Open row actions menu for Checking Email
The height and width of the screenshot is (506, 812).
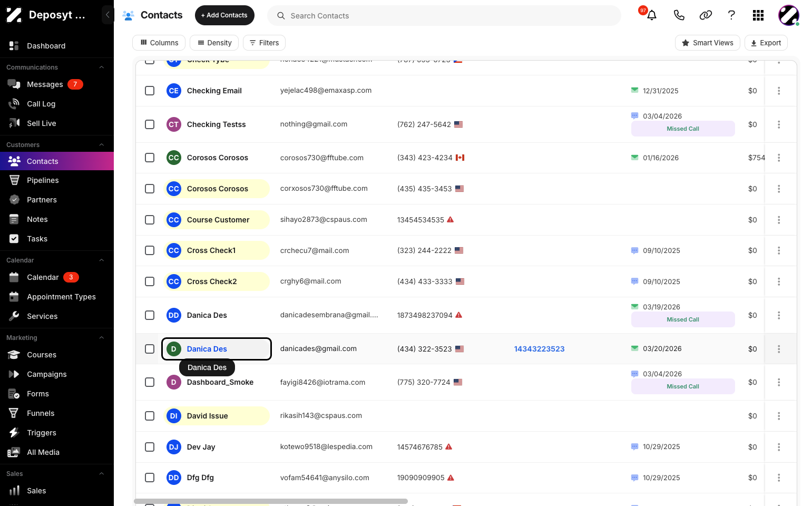[779, 91]
